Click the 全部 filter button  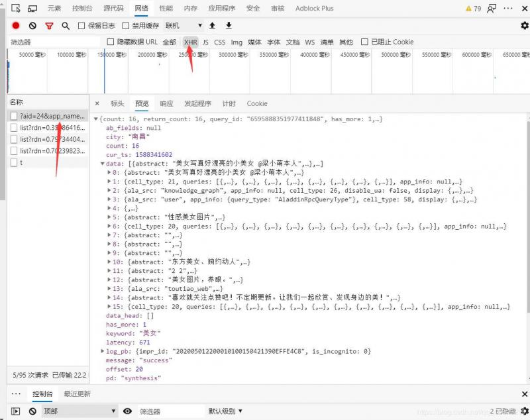(x=170, y=41)
